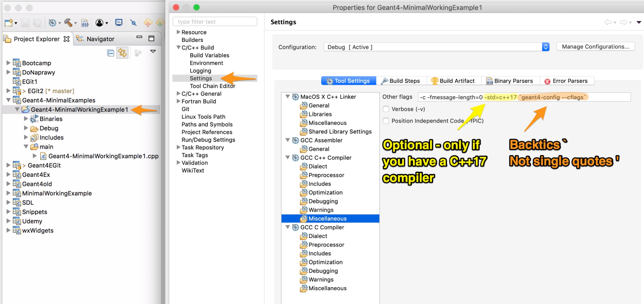The width and height of the screenshot is (644, 304).
Task: Click the type filter text field
Action: pos(215,21)
